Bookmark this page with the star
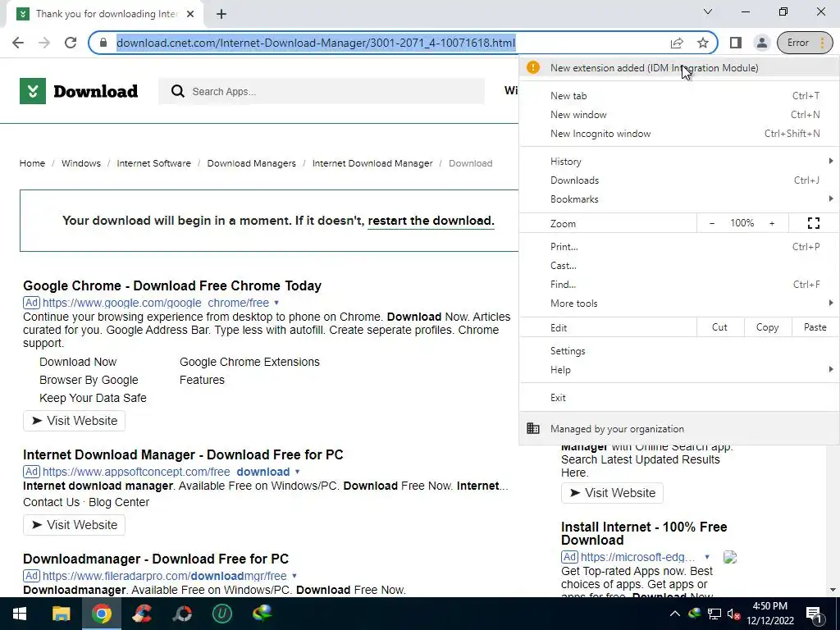 pyautogui.click(x=703, y=43)
